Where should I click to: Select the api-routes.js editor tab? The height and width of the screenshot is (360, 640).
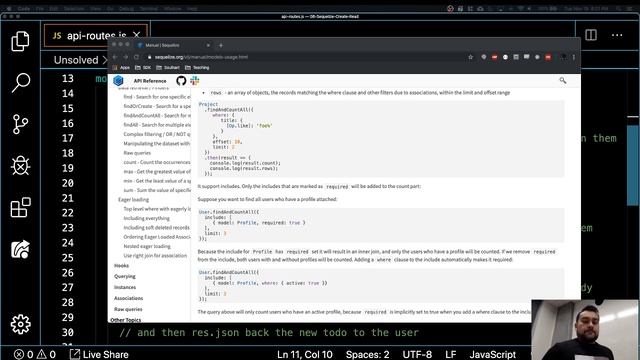(96, 36)
